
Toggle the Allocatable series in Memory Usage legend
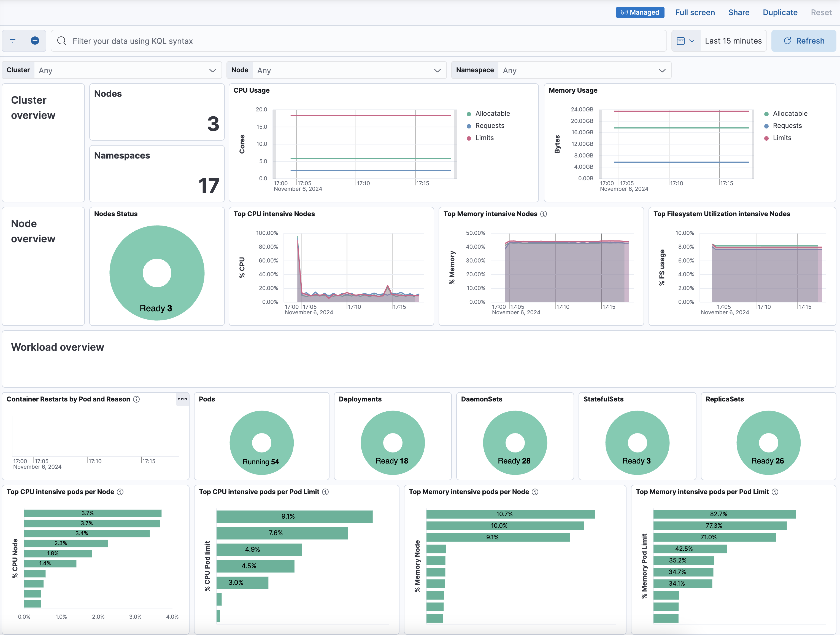click(x=790, y=113)
